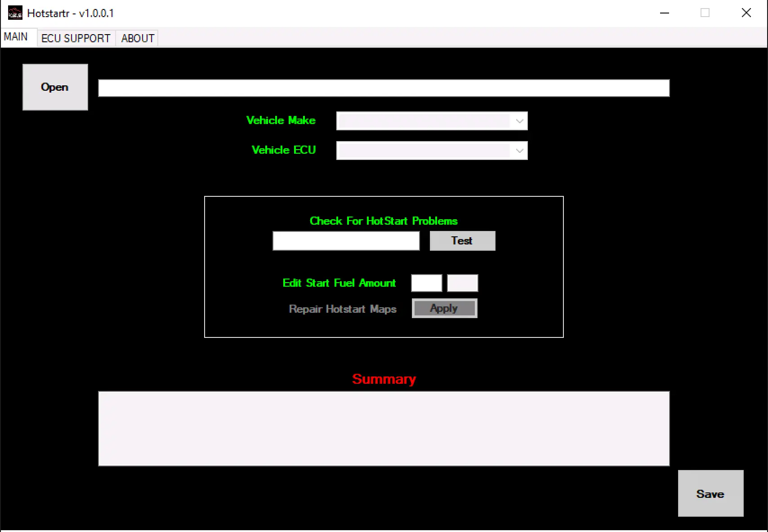
Task: Click the file path field next to Open
Action: point(384,88)
